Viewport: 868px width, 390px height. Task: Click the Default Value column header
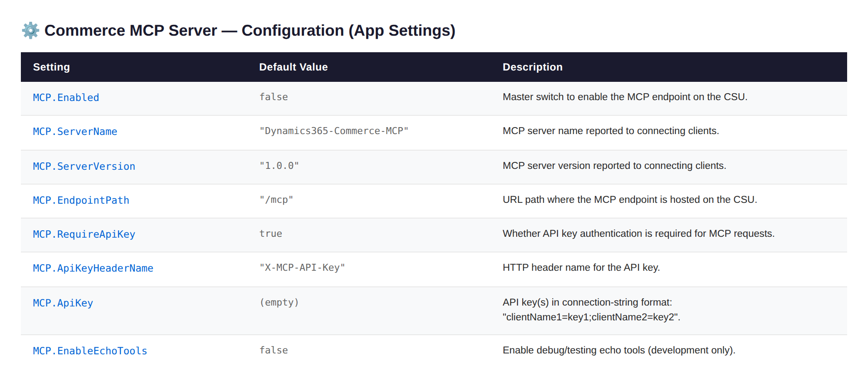294,67
